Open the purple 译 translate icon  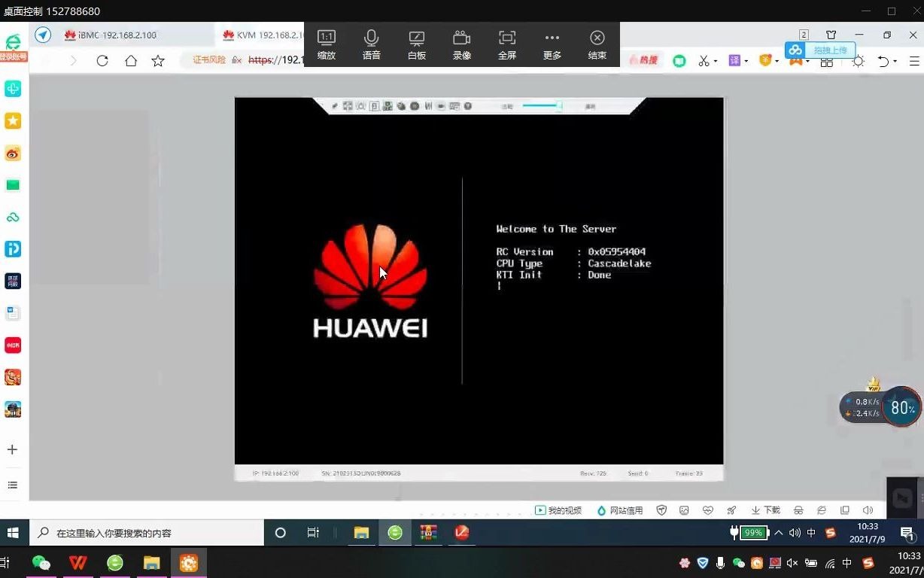point(734,61)
